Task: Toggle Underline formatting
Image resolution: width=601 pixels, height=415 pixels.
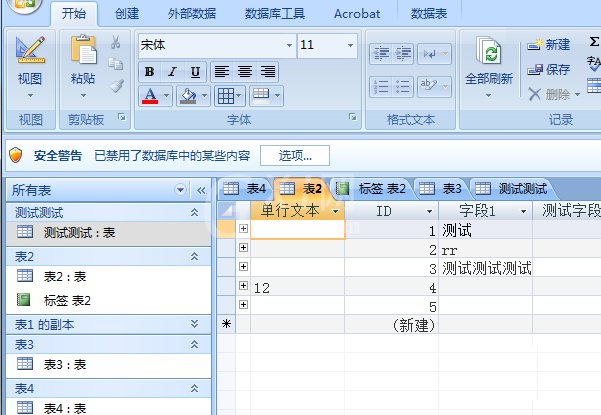Action: pos(195,72)
